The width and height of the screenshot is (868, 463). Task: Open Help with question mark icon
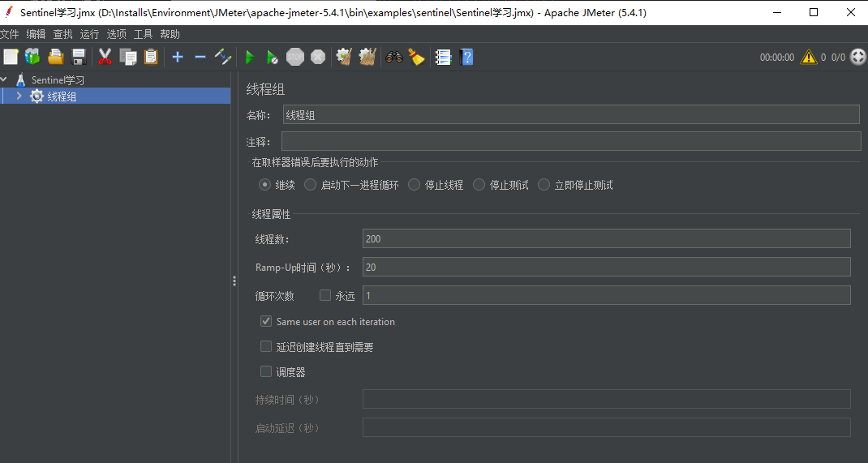click(466, 57)
